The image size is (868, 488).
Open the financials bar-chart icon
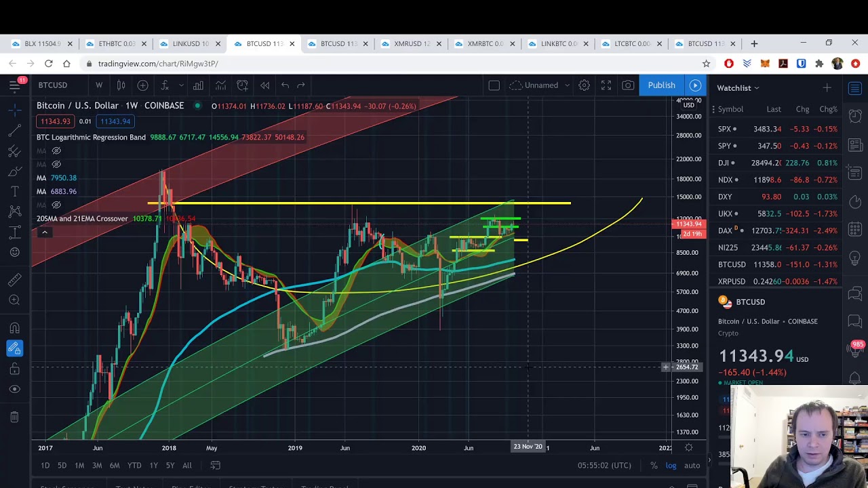coord(198,85)
